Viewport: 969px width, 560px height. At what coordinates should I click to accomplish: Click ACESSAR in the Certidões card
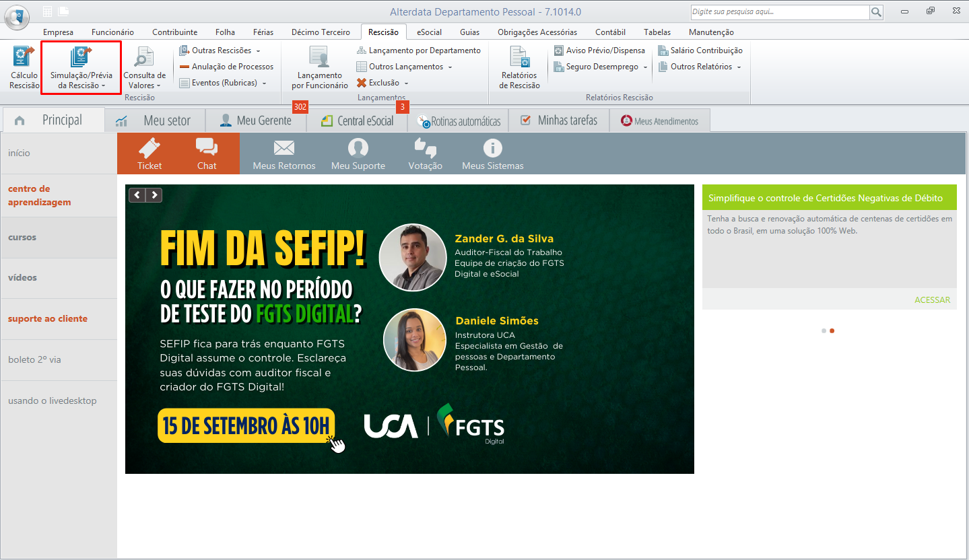[932, 300]
